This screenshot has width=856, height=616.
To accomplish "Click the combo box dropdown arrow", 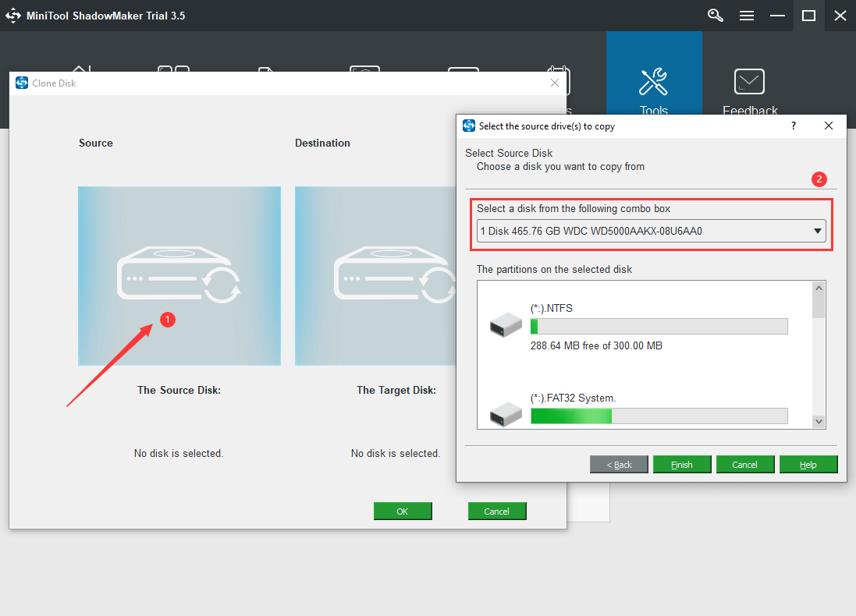I will pyautogui.click(x=817, y=231).
